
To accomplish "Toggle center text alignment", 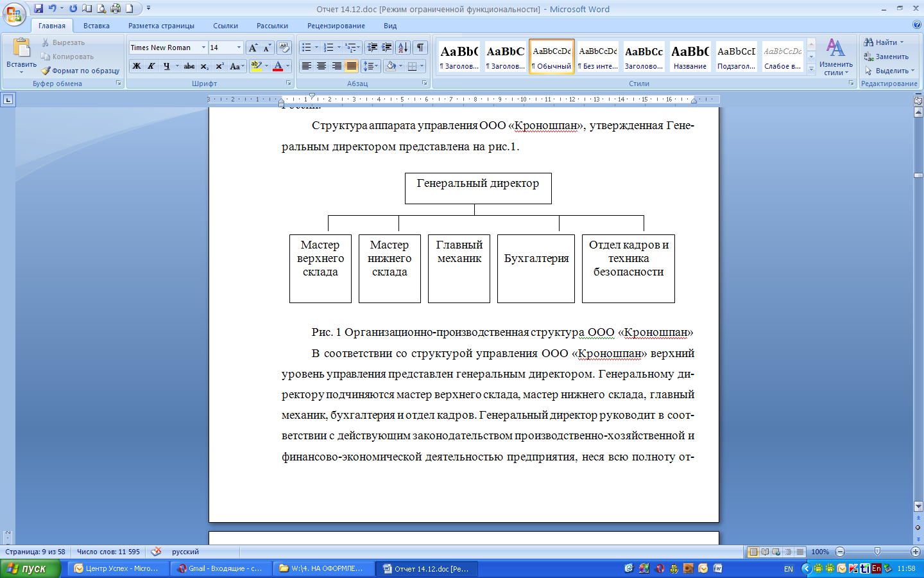I will (x=321, y=66).
